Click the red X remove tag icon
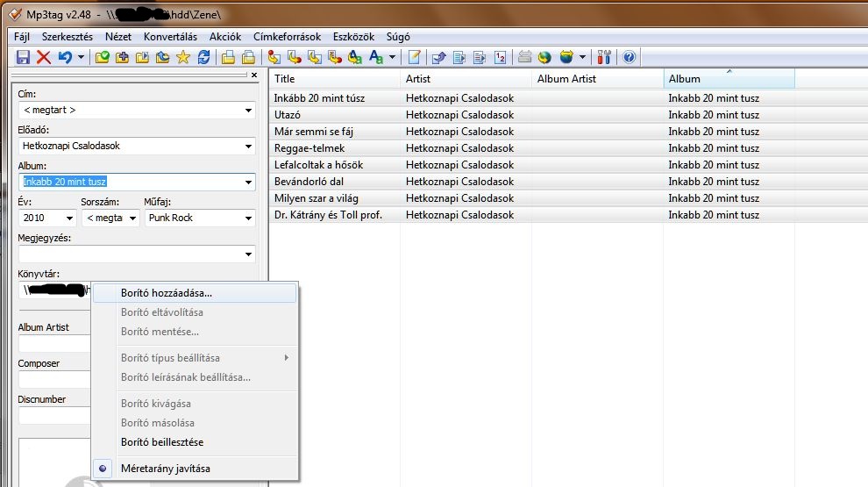The image size is (868, 487). coord(44,58)
